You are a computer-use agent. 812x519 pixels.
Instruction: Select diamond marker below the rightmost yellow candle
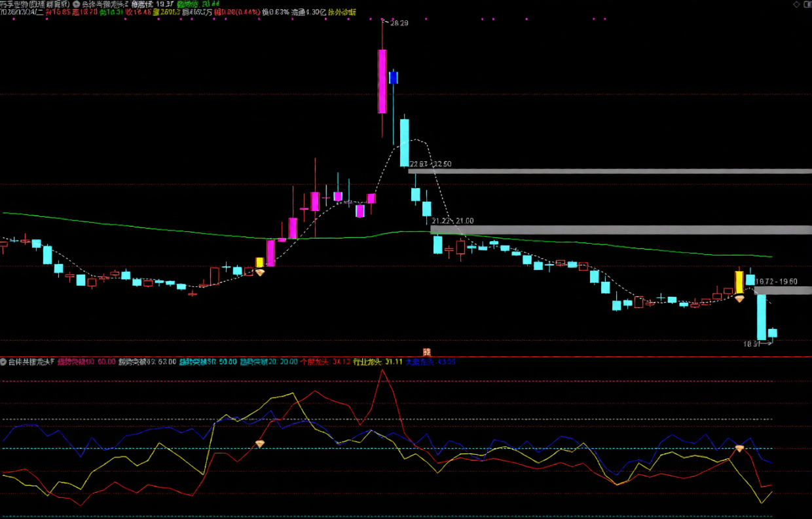coord(739,299)
